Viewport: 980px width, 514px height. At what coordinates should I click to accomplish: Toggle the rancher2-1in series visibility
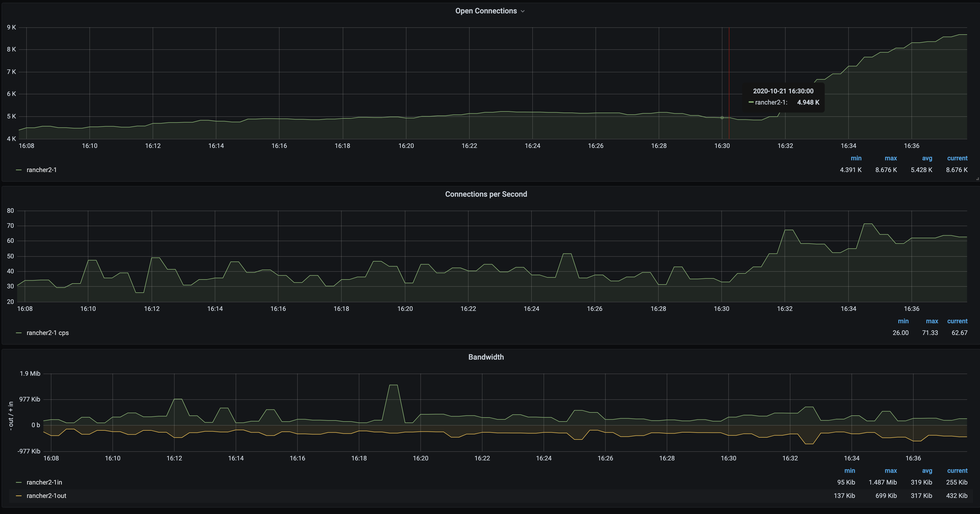[44, 482]
